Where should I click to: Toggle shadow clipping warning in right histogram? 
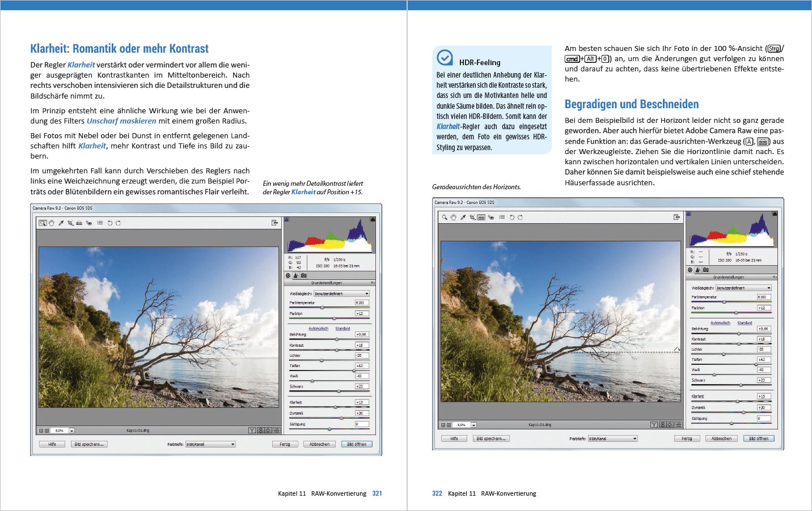689,214
